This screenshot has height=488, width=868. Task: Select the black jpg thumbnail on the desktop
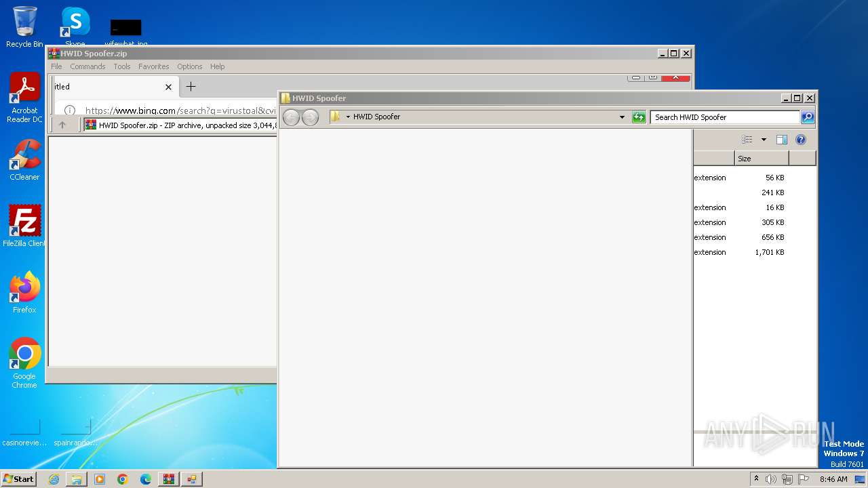[126, 27]
